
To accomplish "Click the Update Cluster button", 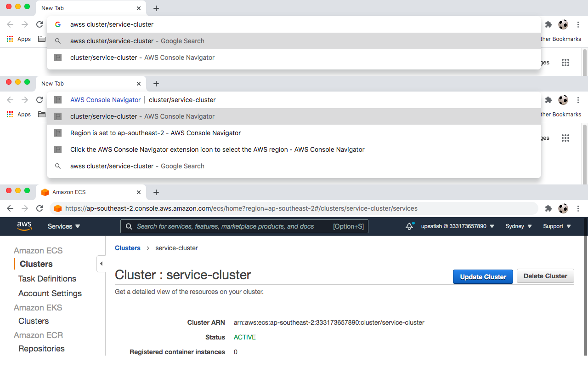I will [483, 276].
